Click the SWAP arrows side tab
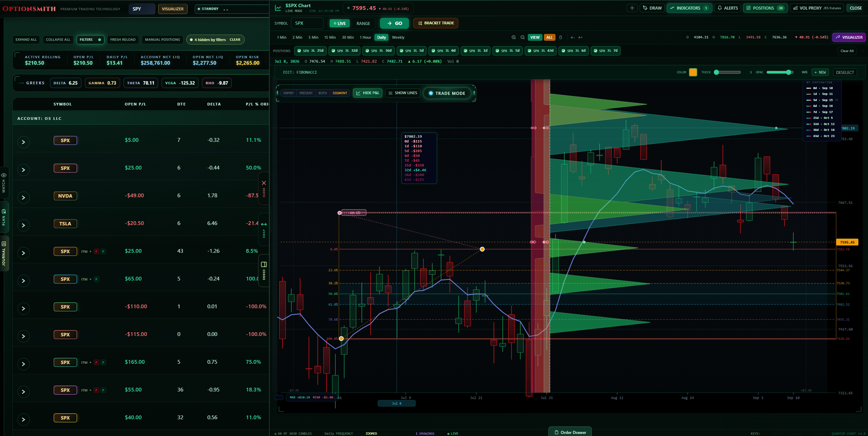The height and width of the screenshot is (436, 868). coord(264,229)
